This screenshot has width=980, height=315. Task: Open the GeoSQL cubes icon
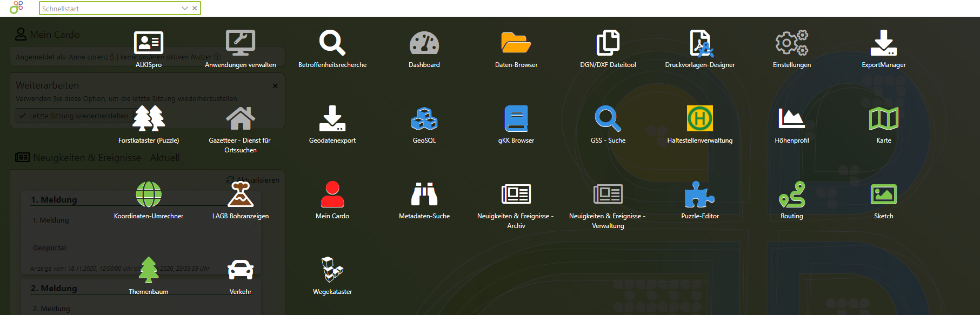[424, 118]
